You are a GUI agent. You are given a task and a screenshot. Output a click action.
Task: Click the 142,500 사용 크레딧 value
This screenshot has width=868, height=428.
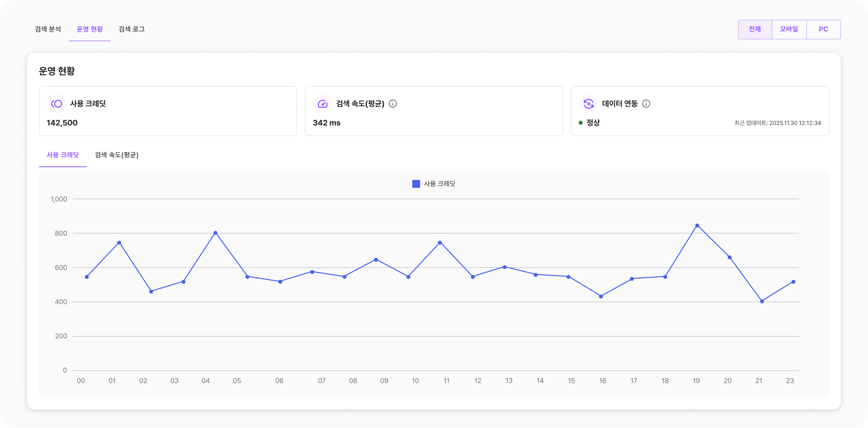click(62, 123)
